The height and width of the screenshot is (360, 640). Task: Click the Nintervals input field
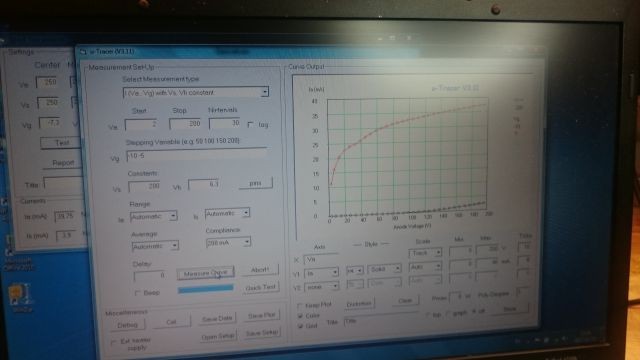click(x=225, y=123)
